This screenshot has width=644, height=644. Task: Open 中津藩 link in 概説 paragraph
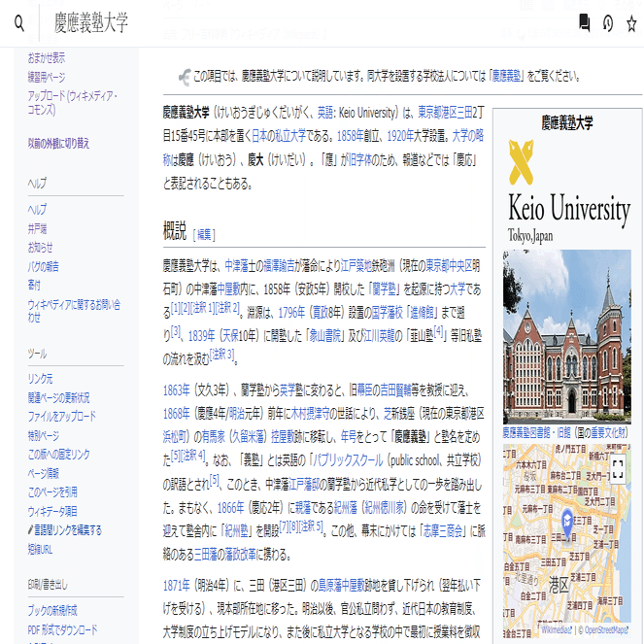click(x=237, y=266)
